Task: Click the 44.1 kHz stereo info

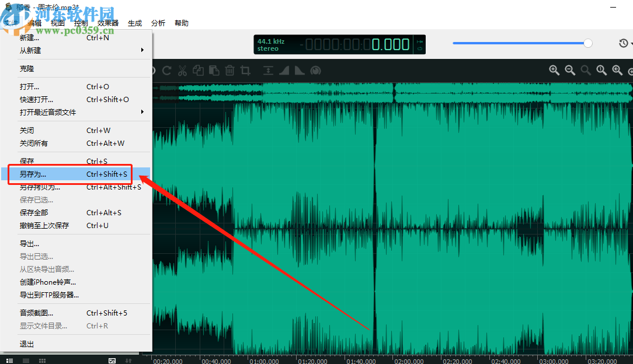Action: [x=271, y=45]
